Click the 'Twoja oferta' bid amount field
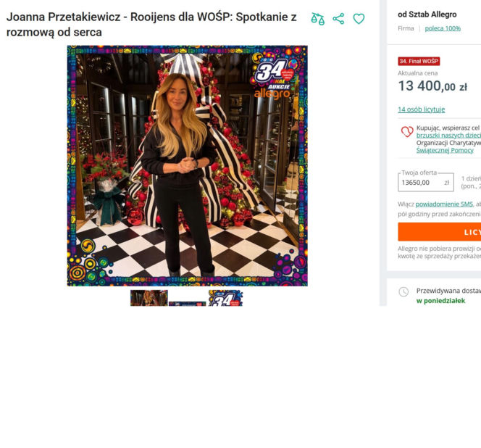The width and height of the screenshot is (481, 448). pos(426,183)
